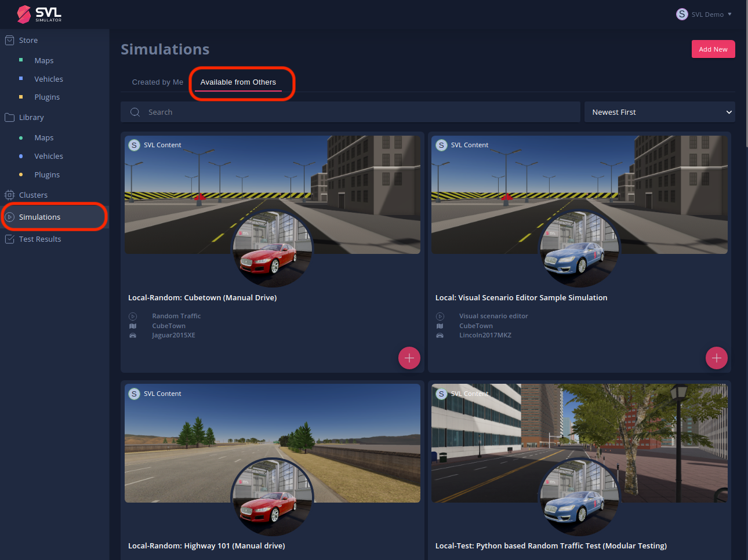Click the search magnifier icon
748x560 pixels.
[135, 112]
